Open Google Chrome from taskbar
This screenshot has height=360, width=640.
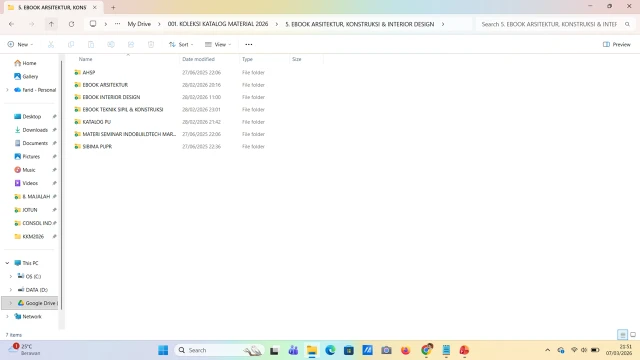(427, 350)
